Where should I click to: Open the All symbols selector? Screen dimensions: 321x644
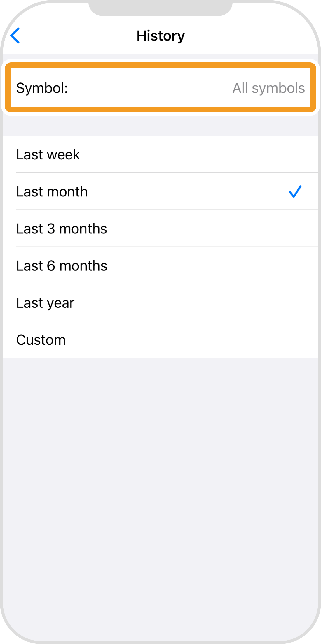point(268,88)
